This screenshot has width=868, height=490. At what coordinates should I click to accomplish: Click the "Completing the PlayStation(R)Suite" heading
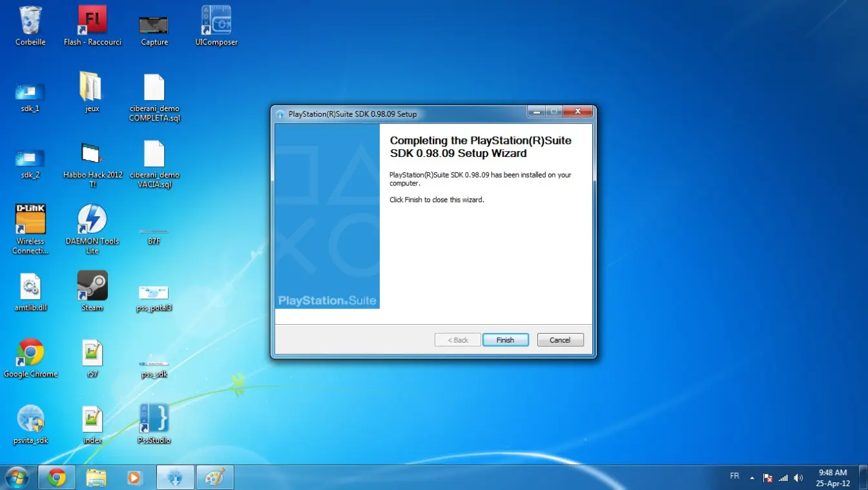(480, 141)
